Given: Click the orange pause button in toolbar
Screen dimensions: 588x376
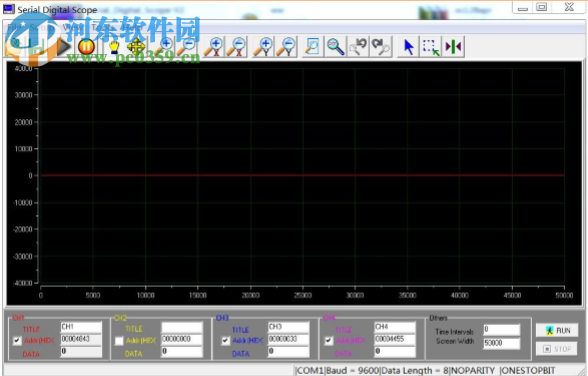Looking at the screenshot, I should click(x=86, y=46).
